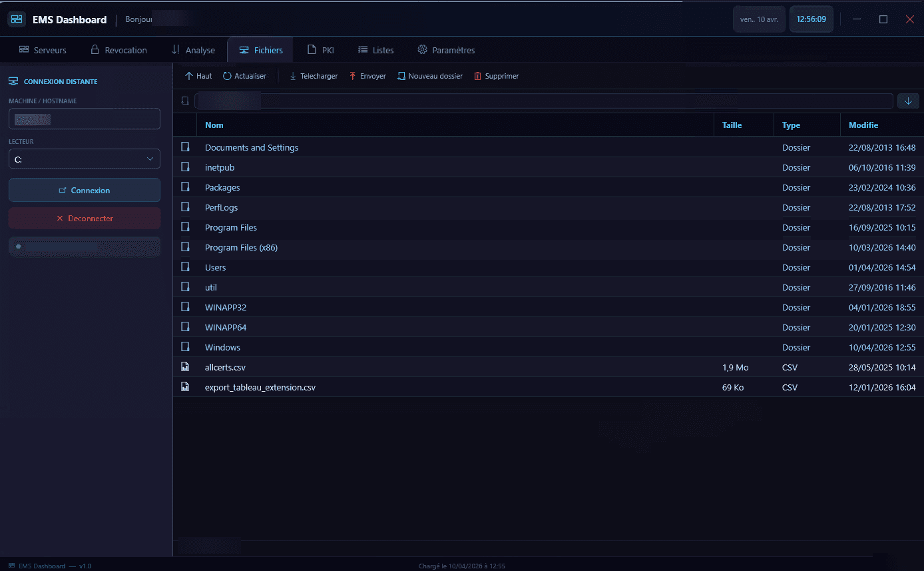Sort files by the Nom column header

[214, 125]
